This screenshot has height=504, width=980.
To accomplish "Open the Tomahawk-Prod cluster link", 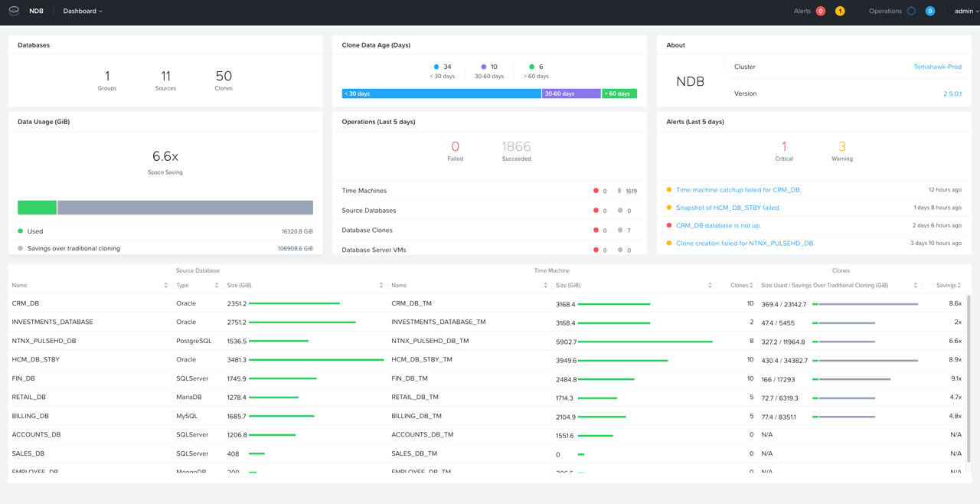I will 937,67.
